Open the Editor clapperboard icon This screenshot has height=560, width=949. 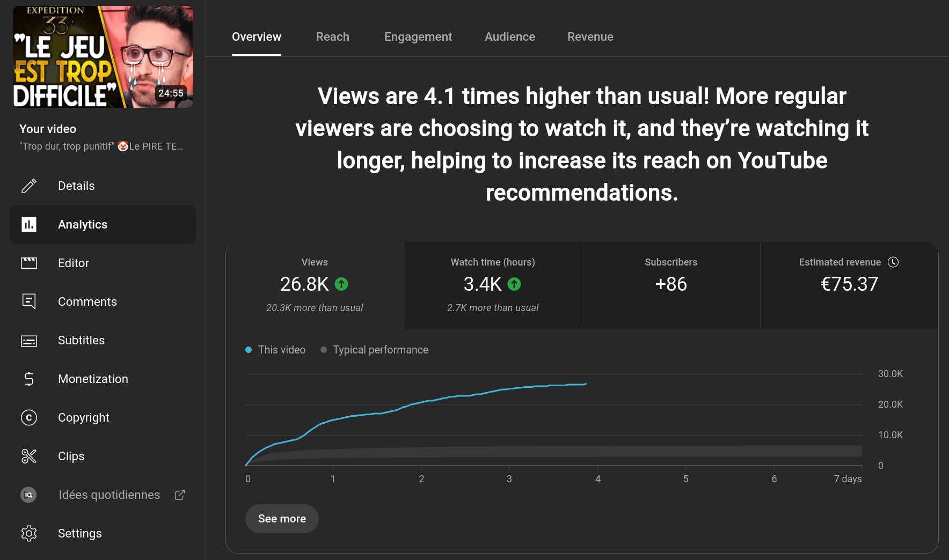click(x=29, y=263)
